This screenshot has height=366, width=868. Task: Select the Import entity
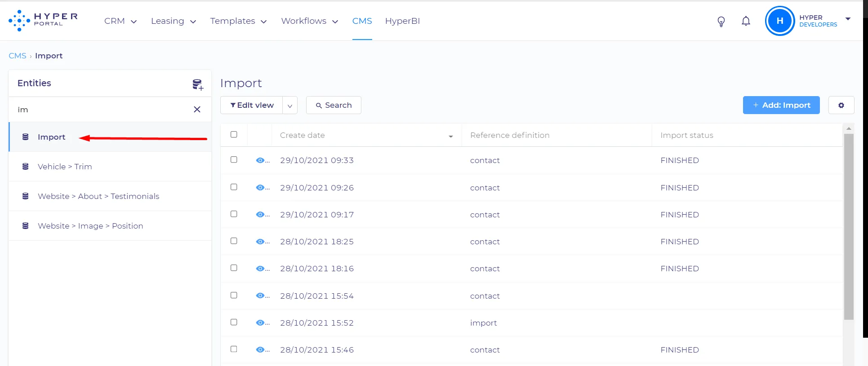click(110, 137)
